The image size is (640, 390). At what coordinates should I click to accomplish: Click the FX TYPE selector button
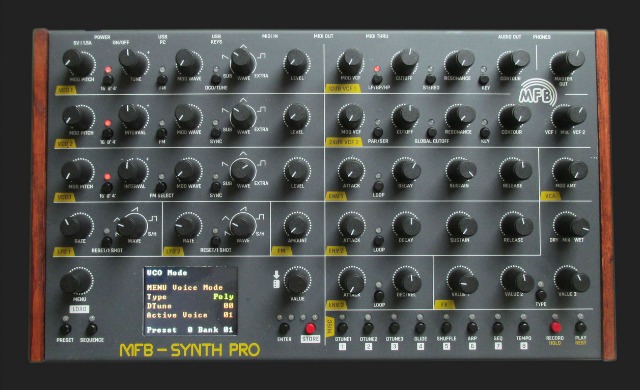click(541, 295)
